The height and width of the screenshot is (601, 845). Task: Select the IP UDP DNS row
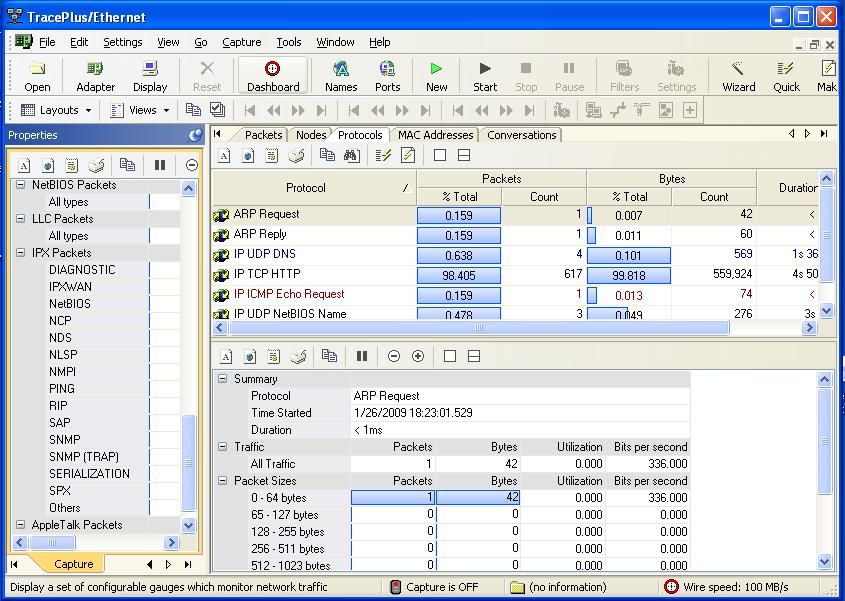point(516,254)
